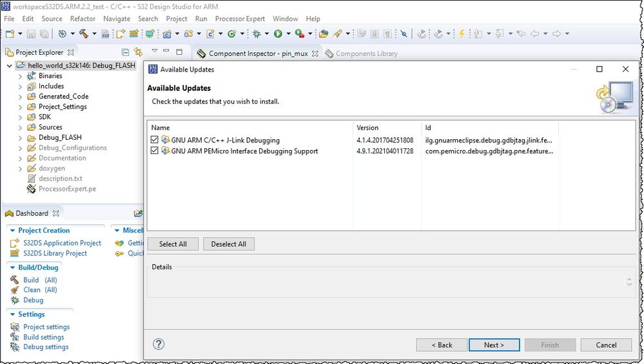The width and height of the screenshot is (644, 364).
Task: Click the Last Edit Location icon
Action: pyautogui.click(x=522, y=34)
